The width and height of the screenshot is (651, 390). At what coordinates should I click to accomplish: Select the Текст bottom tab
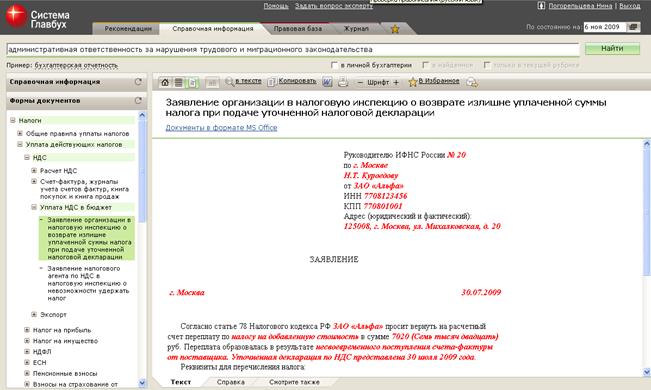(x=181, y=382)
